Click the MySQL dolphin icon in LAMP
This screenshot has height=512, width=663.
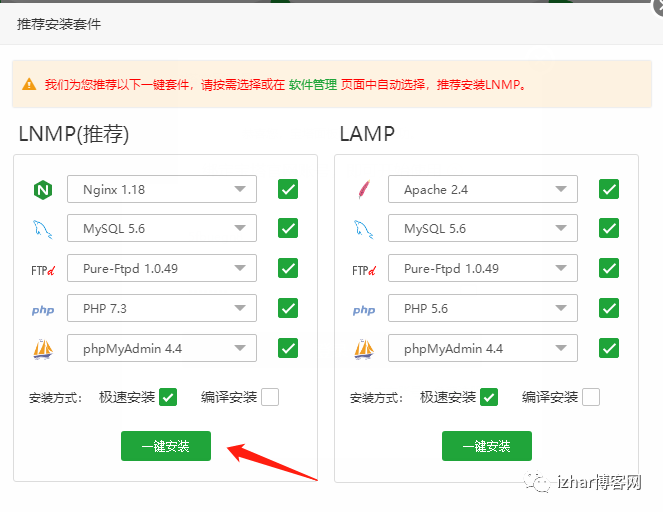click(x=364, y=229)
